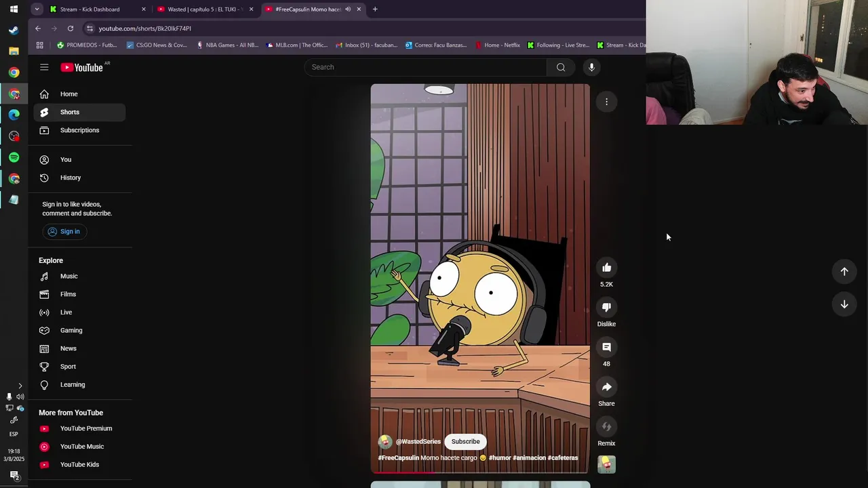Viewport: 868px width, 488px height.
Task: Start voice search with the microphone
Action: click(591, 67)
